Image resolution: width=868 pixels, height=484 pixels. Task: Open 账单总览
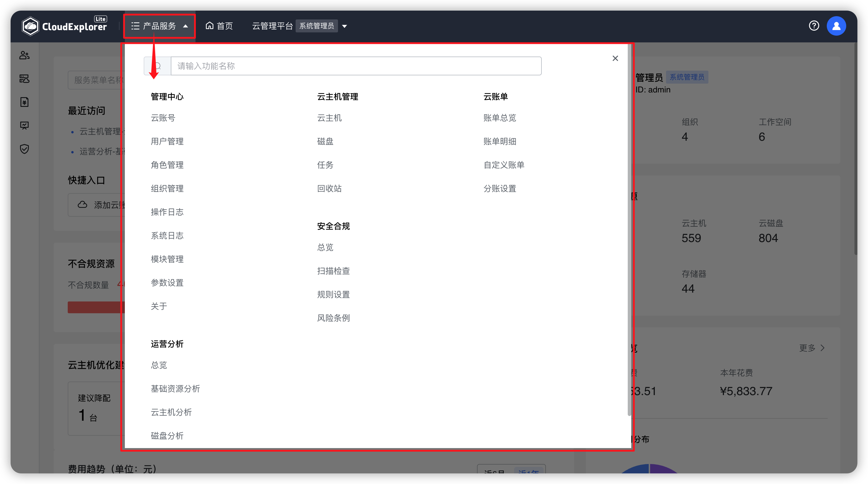(500, 118)
